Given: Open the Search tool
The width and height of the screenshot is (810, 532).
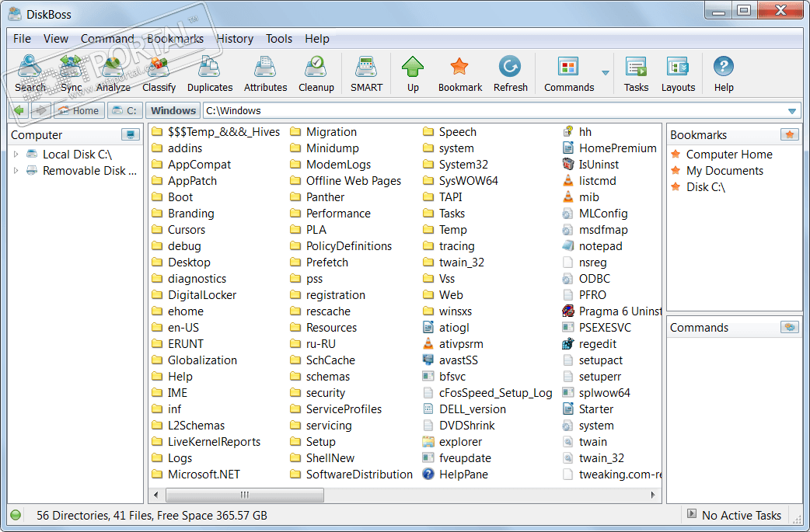Looking at the screenshot, I should point(30,74).
